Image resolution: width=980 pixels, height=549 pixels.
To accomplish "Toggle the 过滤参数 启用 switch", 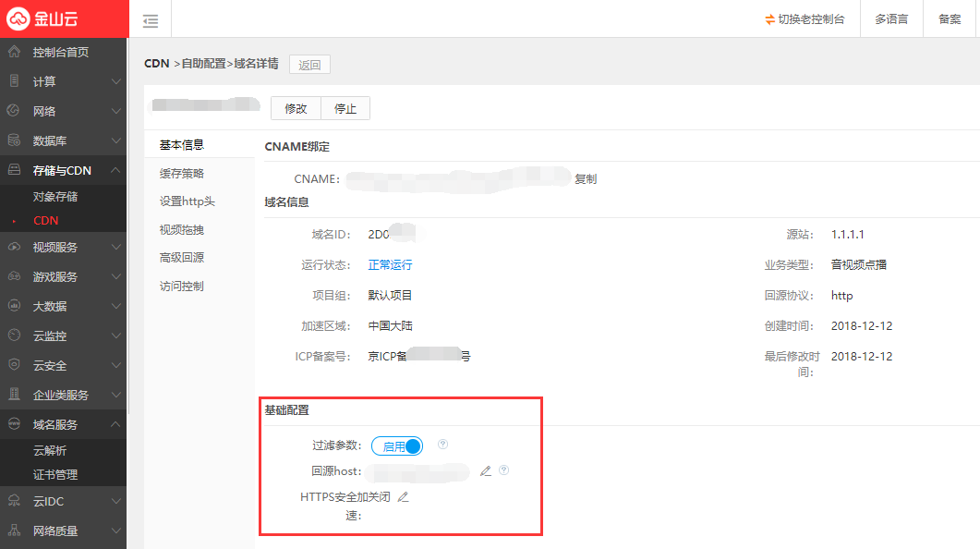I will click(397, 446).
